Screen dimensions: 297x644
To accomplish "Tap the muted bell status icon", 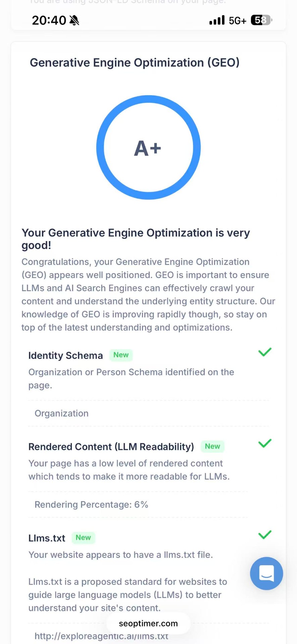I will click(74, 20).
